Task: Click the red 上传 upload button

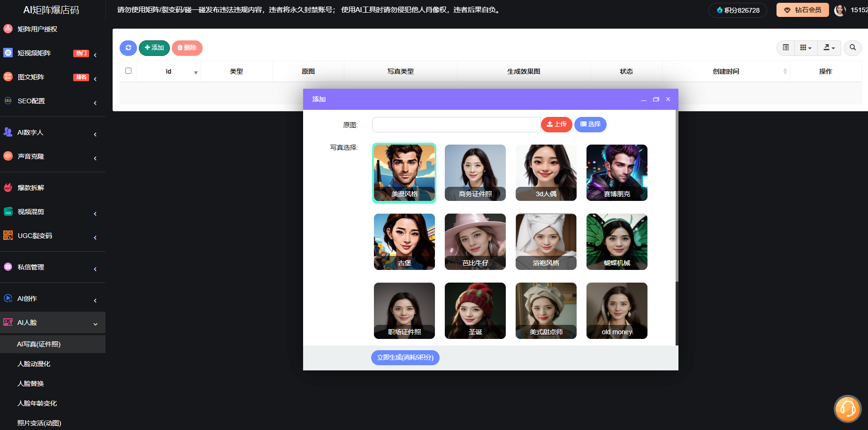Action: [556, 124]
